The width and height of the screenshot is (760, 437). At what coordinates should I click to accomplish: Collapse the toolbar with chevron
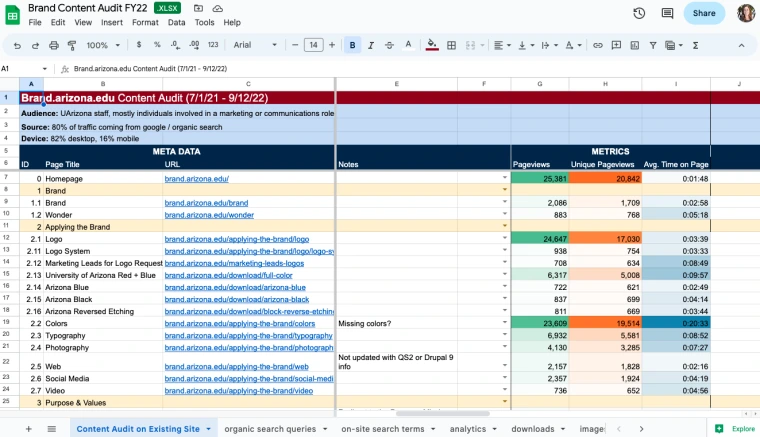click(741, 45)
